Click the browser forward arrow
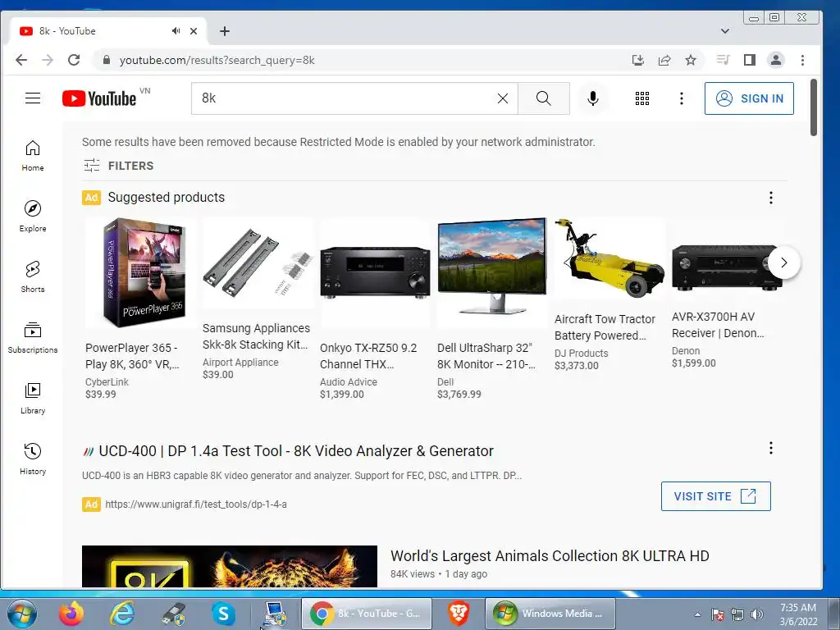Screen dimensions: 840x630 tap(48, 60)
